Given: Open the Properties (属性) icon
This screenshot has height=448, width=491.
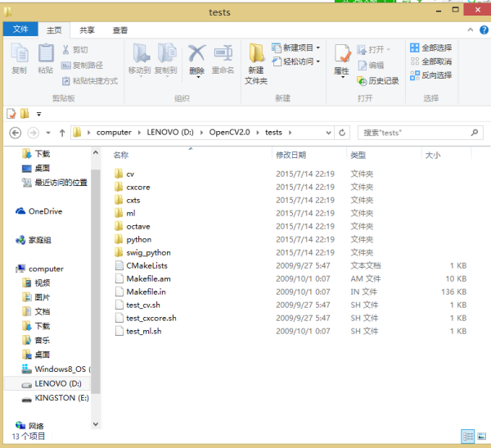Looking at the screenshot, I should (342, 53).
